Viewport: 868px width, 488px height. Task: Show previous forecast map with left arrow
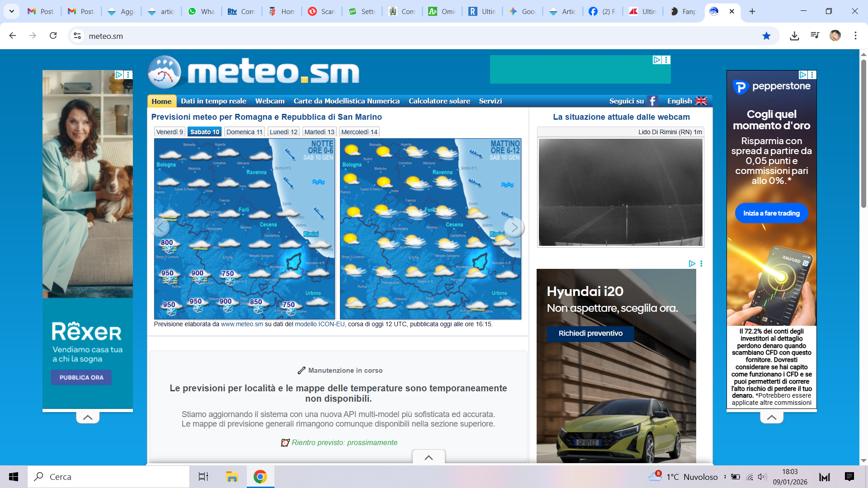[160, 228]
